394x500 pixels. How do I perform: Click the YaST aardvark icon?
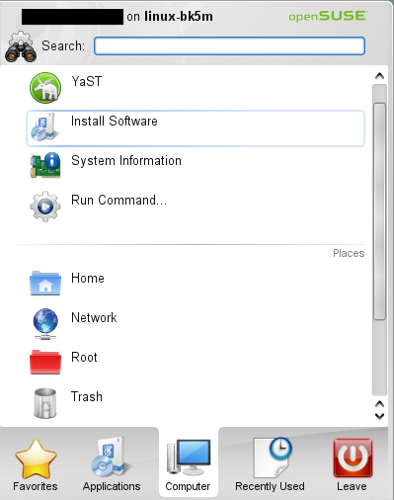[45, 88]
